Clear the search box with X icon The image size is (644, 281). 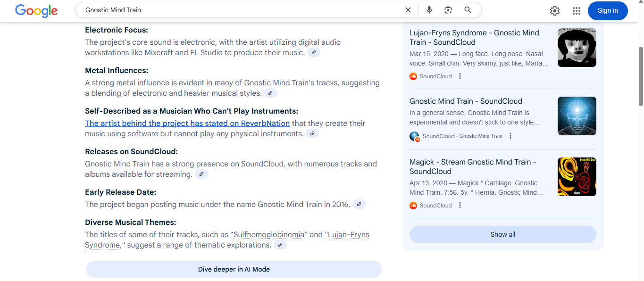click(x=408, y=10)
